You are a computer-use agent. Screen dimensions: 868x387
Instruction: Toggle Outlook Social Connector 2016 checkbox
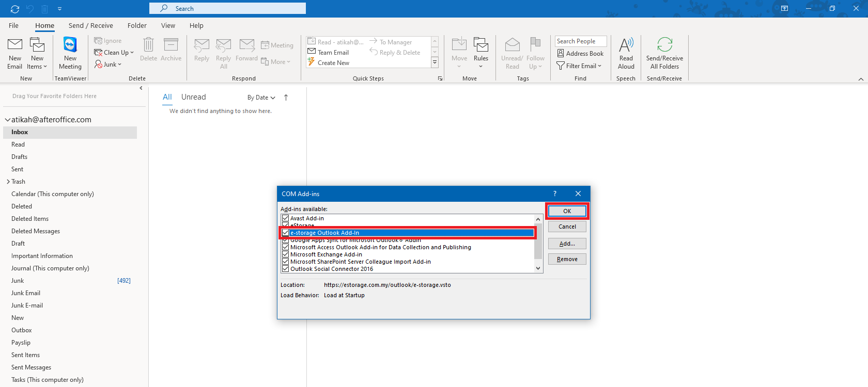click(285, 269)
